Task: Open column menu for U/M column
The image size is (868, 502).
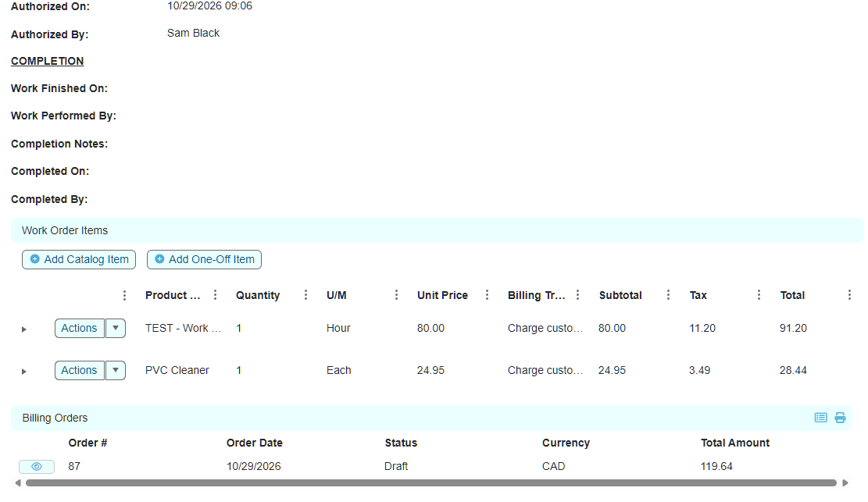Action: coord(396,296)
